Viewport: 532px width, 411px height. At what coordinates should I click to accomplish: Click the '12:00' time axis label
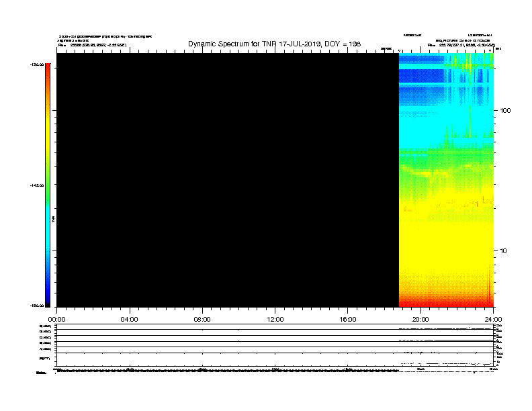click(x=275, y=320)
